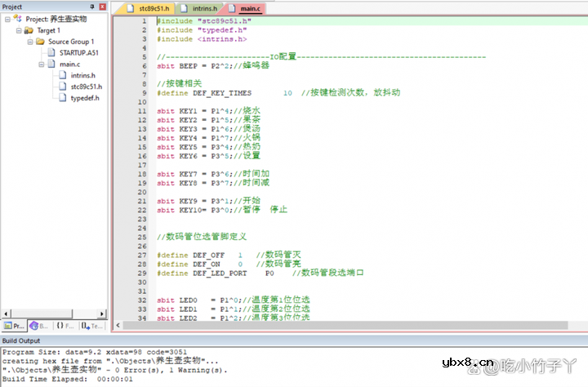
Task: Click the main.c tab file icon
Action: tap(232, 8)
